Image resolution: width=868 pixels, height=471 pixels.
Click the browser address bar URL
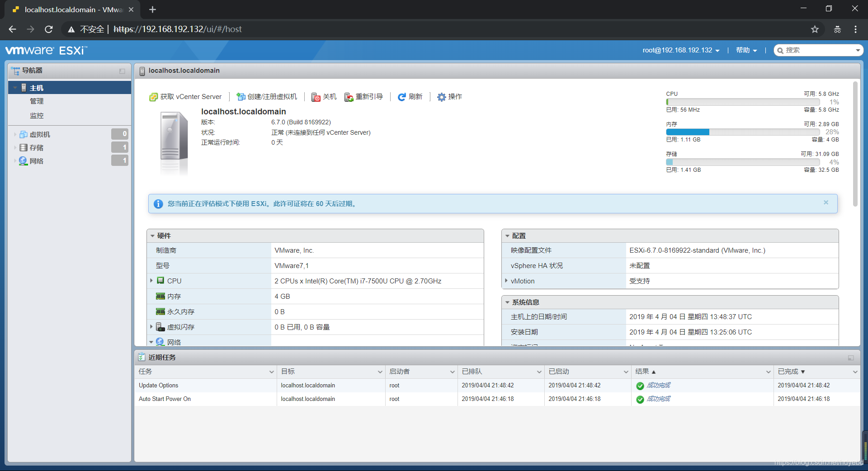pyautogui.click(x=178, y=29)
